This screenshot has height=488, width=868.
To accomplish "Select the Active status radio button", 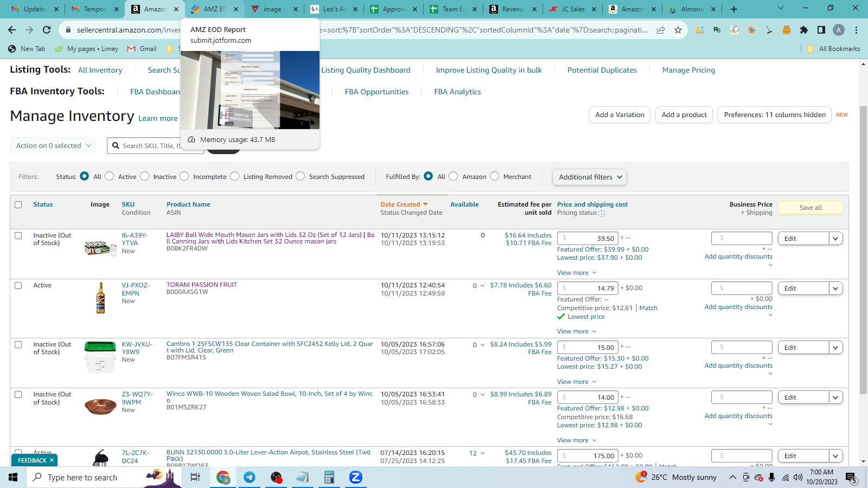I will point(110,176).
